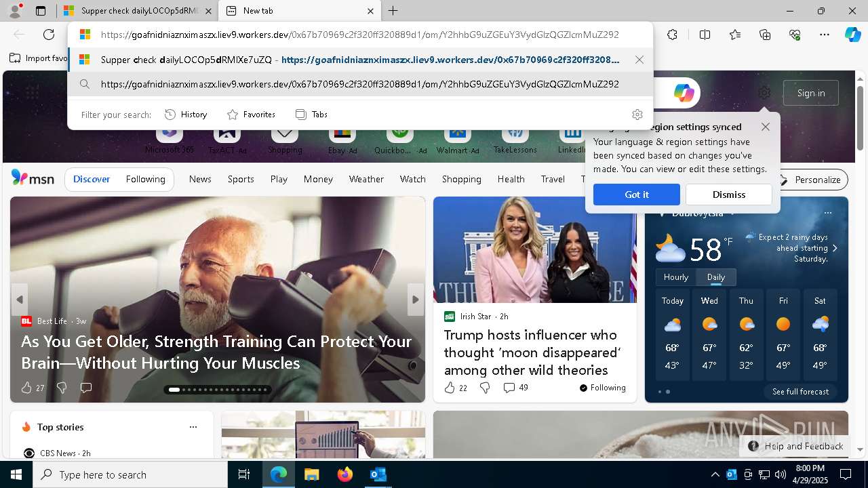Open the Favorites star toolbar icon

click(735, 35)
